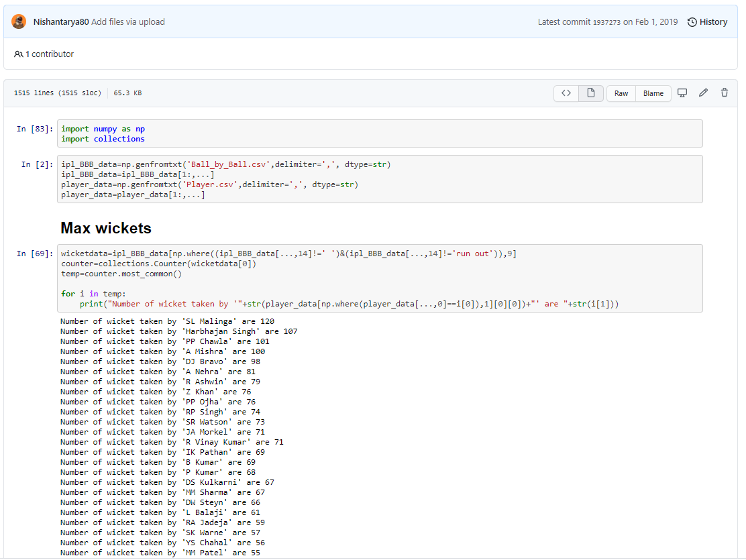The width and height of the screenshot is (746, 560).
Task: Click the 'wicketdata=ipl_BBB_data' code line
Action: click(288, 254)
